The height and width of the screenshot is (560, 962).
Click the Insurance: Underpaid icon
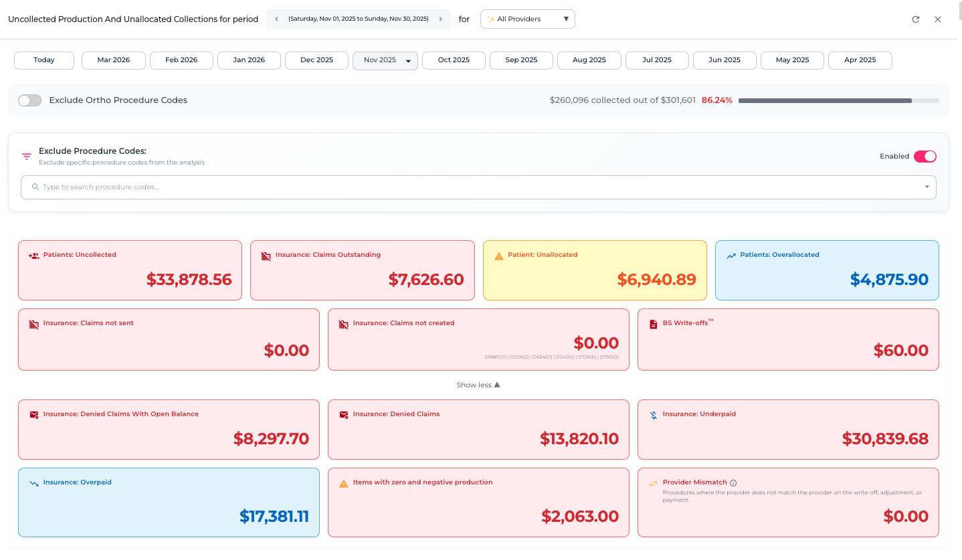[653, 415]
